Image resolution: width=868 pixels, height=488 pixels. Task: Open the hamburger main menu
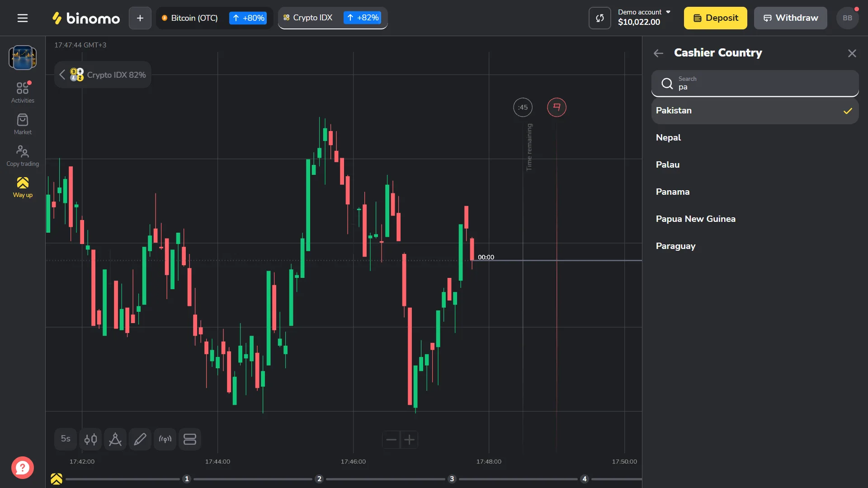click(x=23, y=18)
